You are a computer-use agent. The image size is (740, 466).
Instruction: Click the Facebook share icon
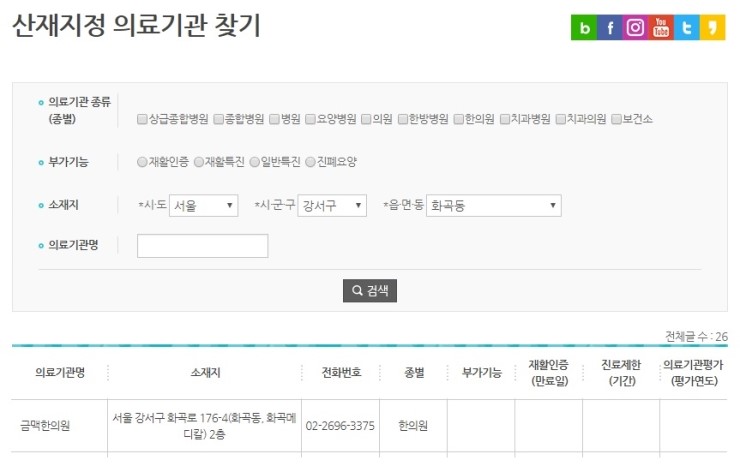[609, 28]
